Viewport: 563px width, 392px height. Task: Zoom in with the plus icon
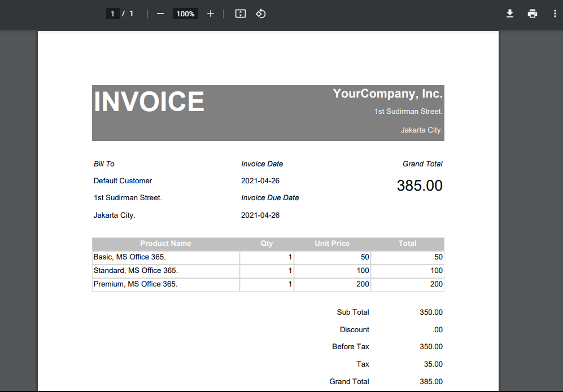(x=211, y=14)
